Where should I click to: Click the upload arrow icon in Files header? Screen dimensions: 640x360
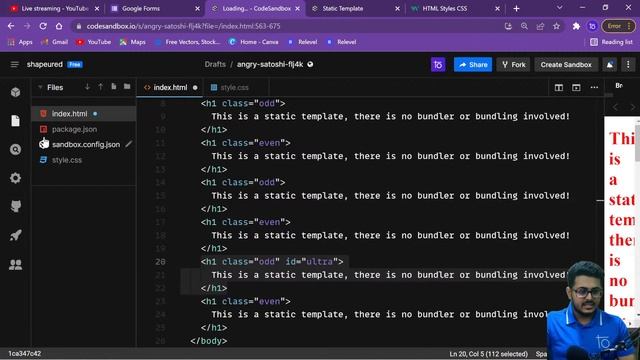pos(100,87)
